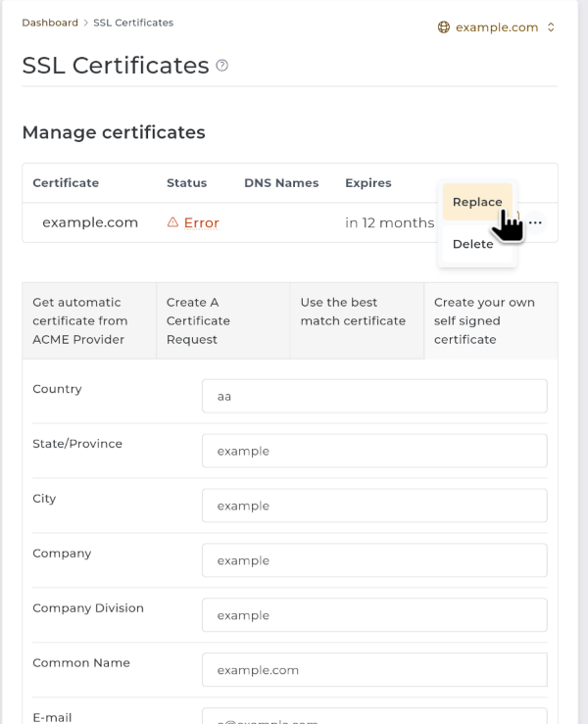The image size is (588, 724).
Task: Click the SSL Certificates breadcrumb
Action: tap(133, 23)
